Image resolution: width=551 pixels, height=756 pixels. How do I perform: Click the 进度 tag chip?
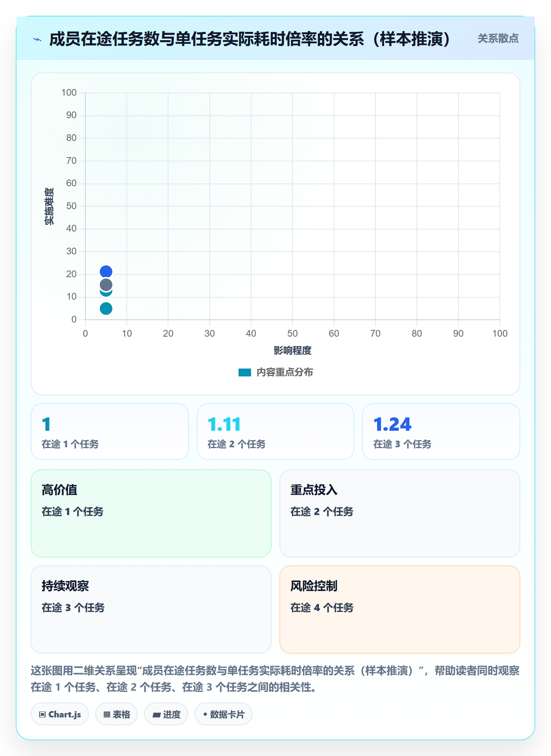(166, 714)
